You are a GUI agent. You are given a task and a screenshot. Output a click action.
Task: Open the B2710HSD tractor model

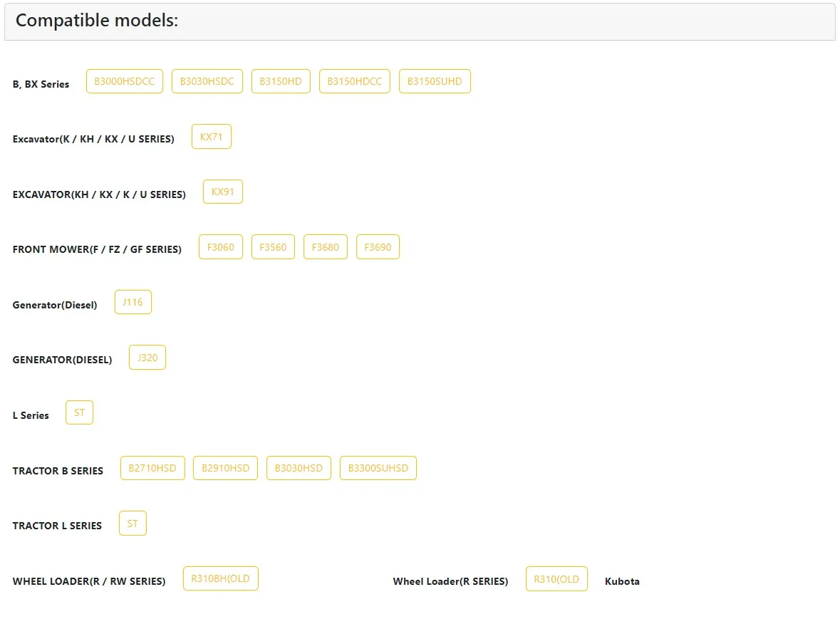click(152, 468)
